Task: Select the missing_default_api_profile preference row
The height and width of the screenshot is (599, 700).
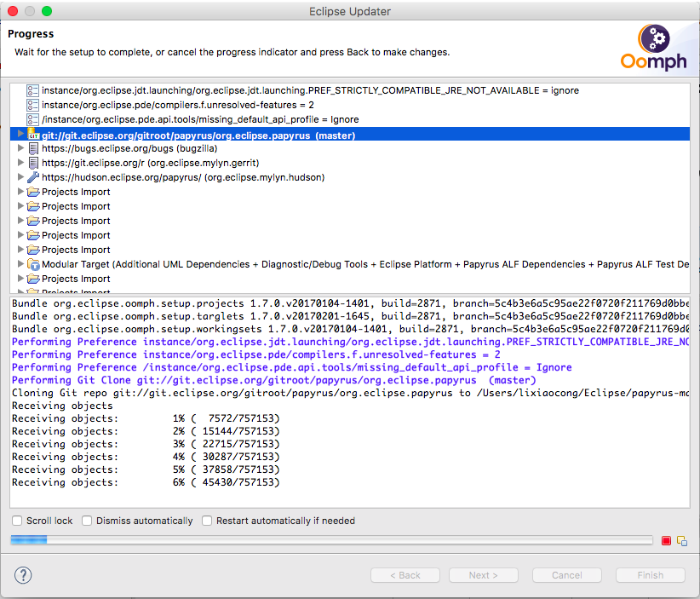Action: click(200, 119)
